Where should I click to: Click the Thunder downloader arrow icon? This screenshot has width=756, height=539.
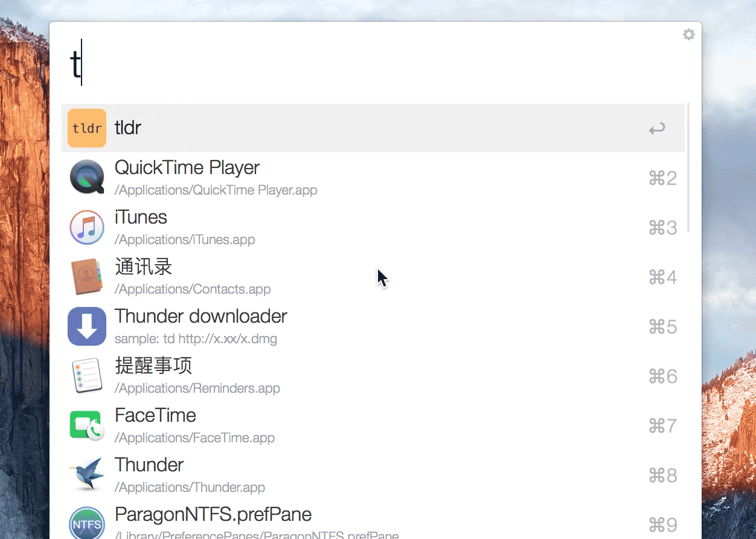point(87,326)
